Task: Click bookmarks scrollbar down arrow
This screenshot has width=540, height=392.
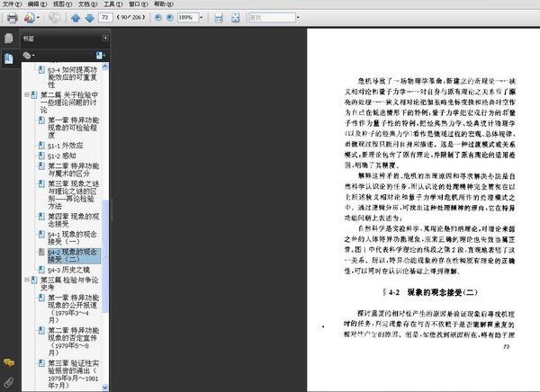Action: [105, 388]
